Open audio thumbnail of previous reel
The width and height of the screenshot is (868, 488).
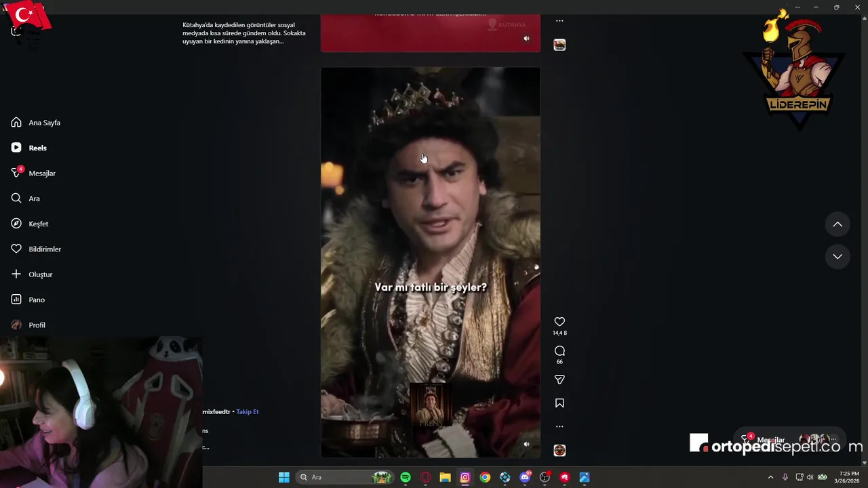point(559,45)
